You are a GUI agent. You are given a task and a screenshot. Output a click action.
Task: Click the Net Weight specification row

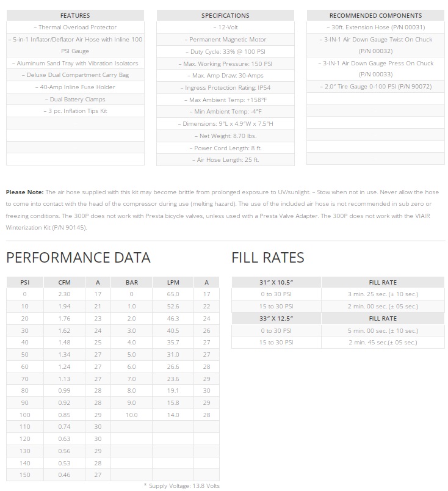coord(225,136)
